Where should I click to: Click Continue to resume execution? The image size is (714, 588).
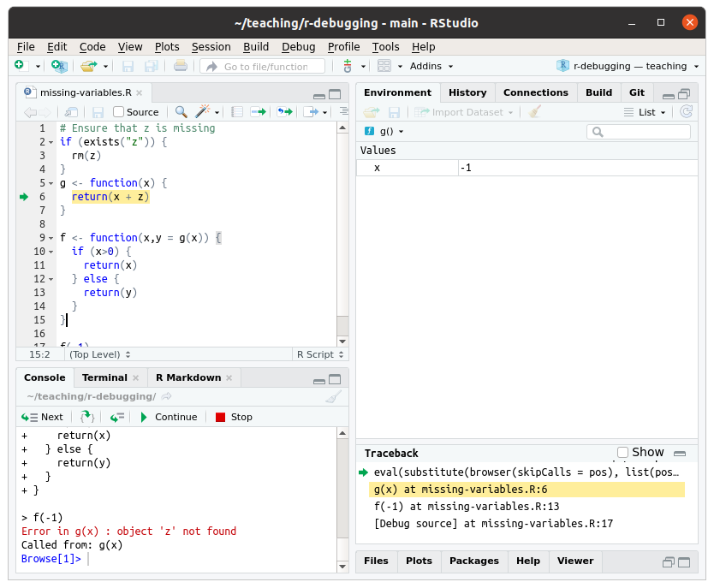point(169,417)
